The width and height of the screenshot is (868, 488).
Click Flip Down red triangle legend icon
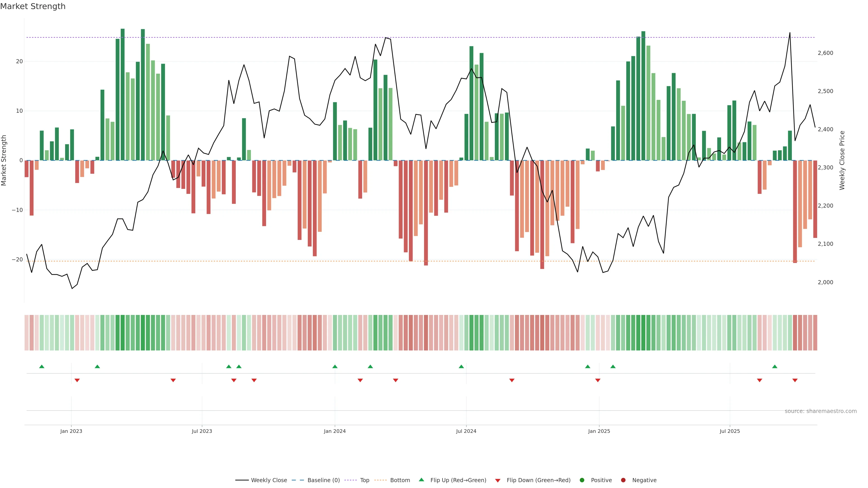pyautogui.click(x=498, y=481)
